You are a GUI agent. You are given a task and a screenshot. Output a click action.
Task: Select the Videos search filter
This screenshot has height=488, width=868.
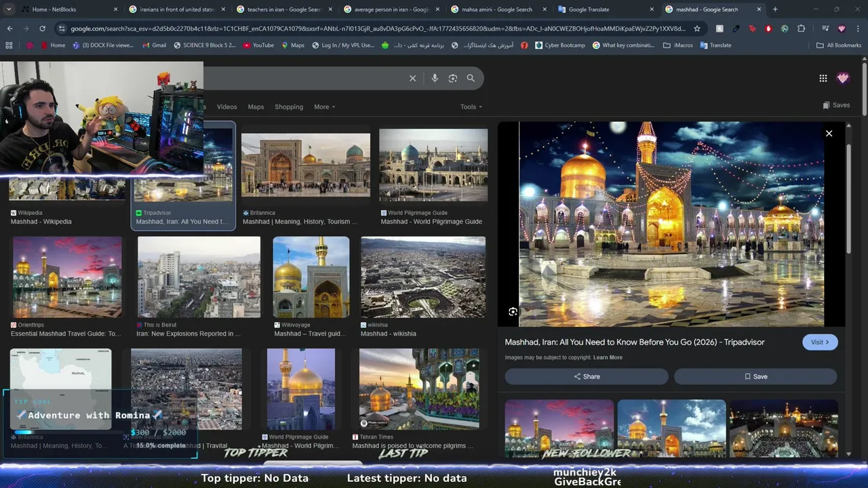(x=226, y=107)
